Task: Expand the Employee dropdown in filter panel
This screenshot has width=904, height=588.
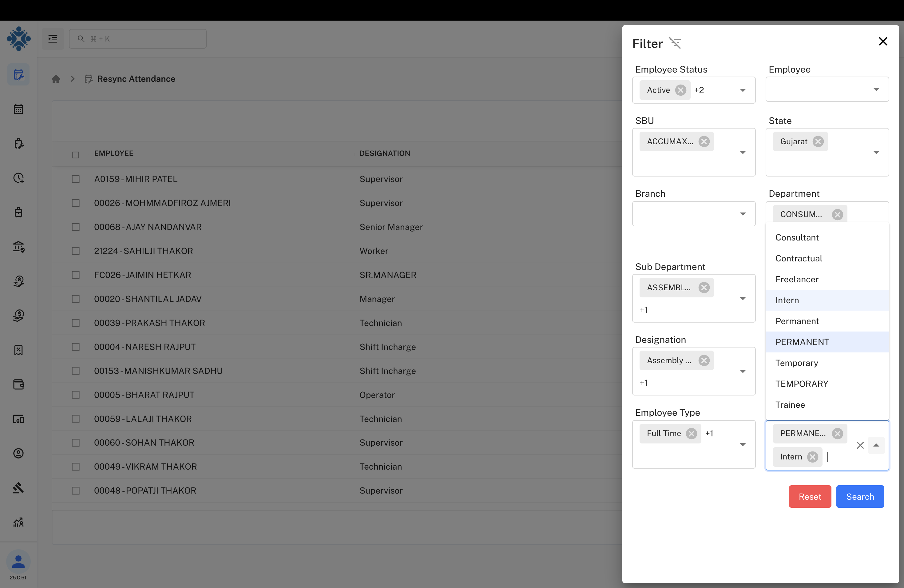Action: coord(876,89)
